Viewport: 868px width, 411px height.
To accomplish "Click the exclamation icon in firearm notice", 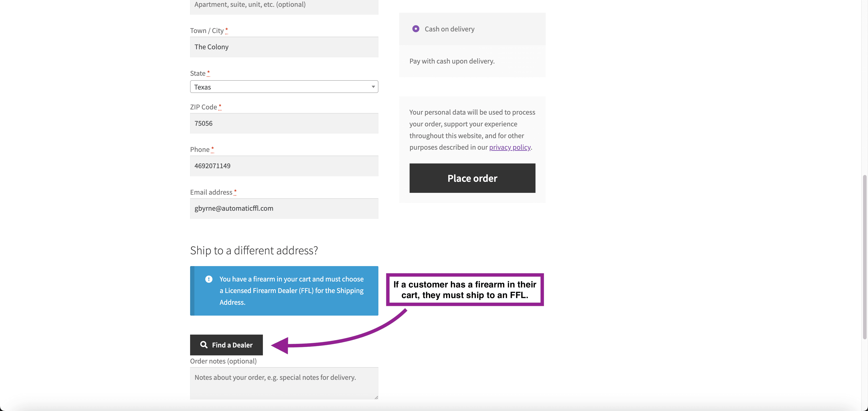I will (209, 279).
